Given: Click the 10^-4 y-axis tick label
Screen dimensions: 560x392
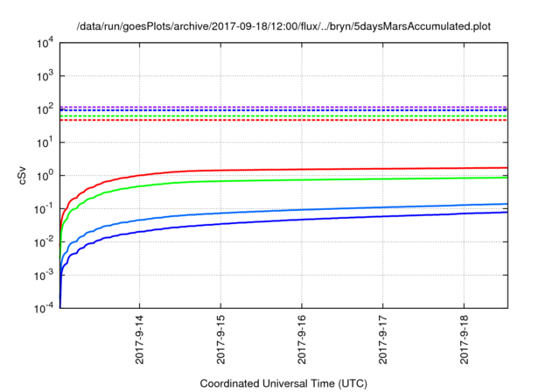Looking at the screenshot, I should point(44,308).
